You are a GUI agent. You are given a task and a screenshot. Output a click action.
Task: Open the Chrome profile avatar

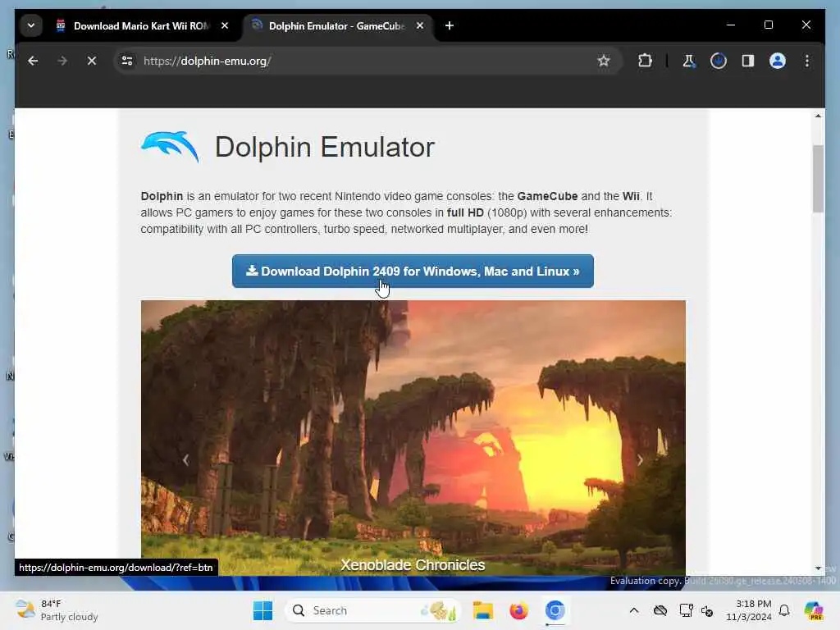coord(778,61)
